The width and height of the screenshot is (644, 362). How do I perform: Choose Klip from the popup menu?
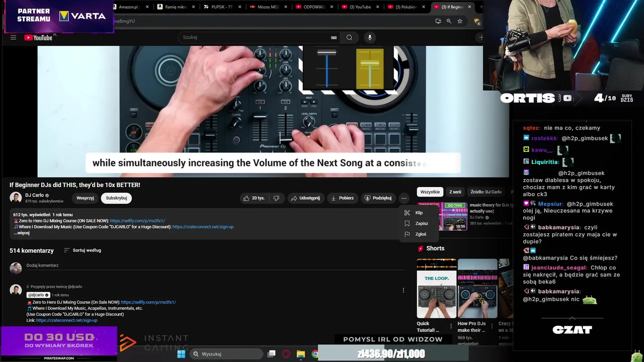(x=419, y=213)
